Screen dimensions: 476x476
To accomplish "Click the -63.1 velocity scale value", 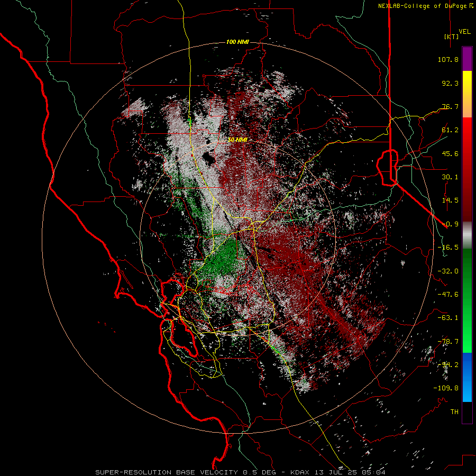I will coord(448,318).
